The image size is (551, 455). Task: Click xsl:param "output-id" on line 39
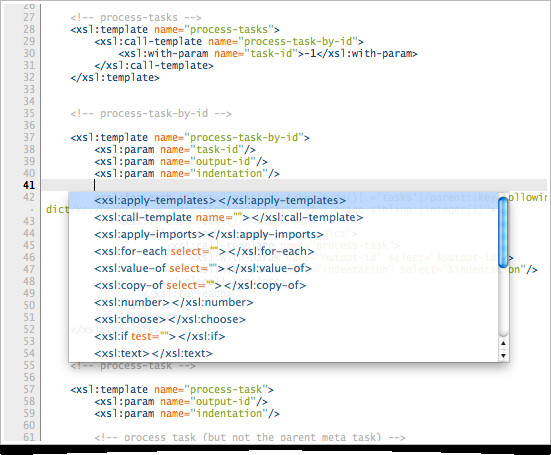tap(181, 161)
